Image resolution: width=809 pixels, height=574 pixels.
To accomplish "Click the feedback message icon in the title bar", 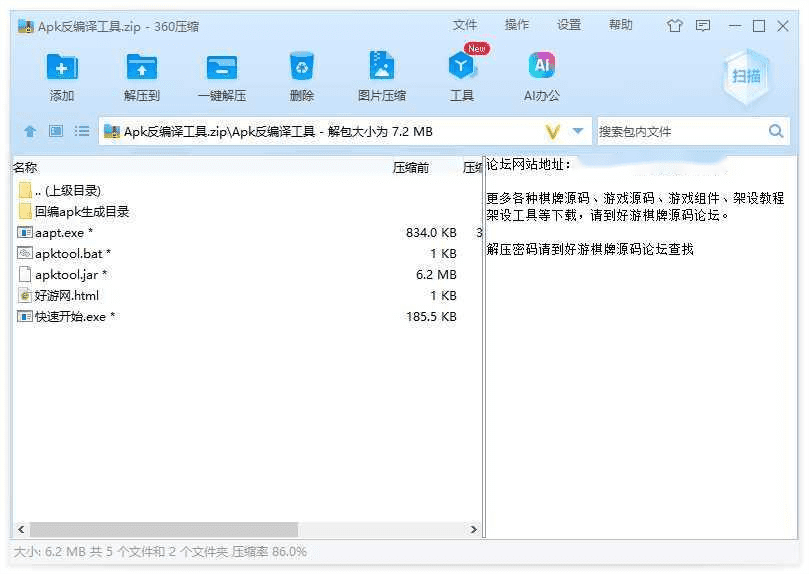I will coord(703,26).
